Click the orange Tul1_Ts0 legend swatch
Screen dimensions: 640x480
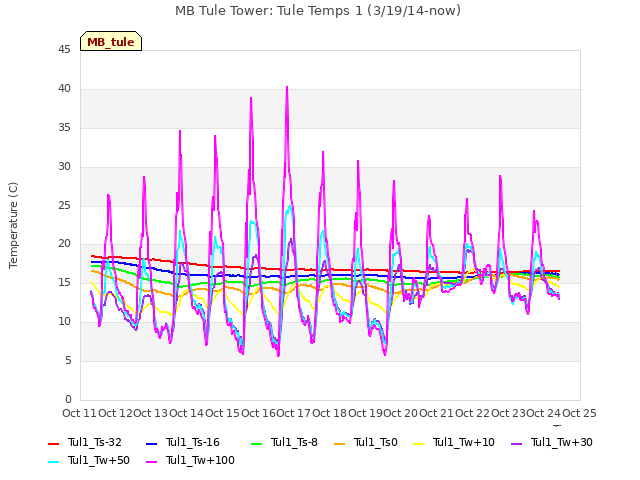click(339, 444)
